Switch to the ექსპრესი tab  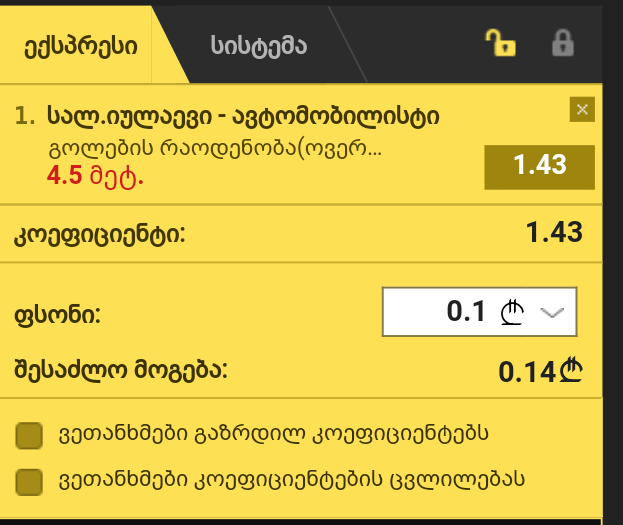click(81, 46)
